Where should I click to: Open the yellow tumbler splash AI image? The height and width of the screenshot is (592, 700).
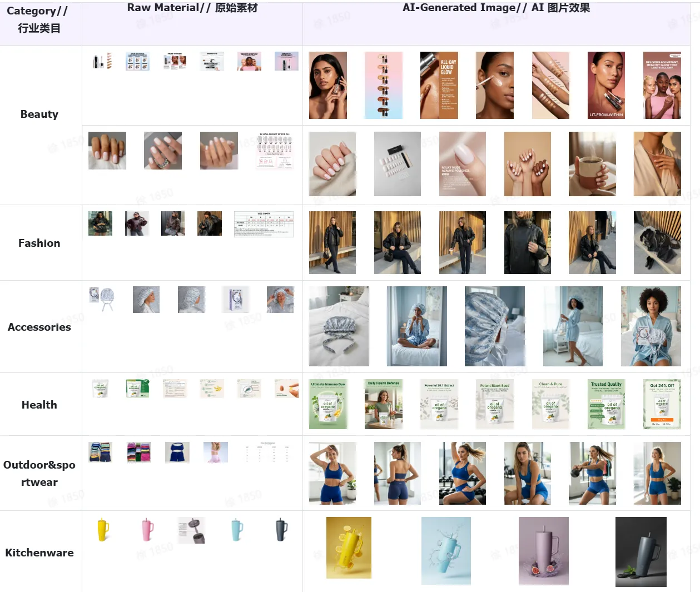(349, 548)
